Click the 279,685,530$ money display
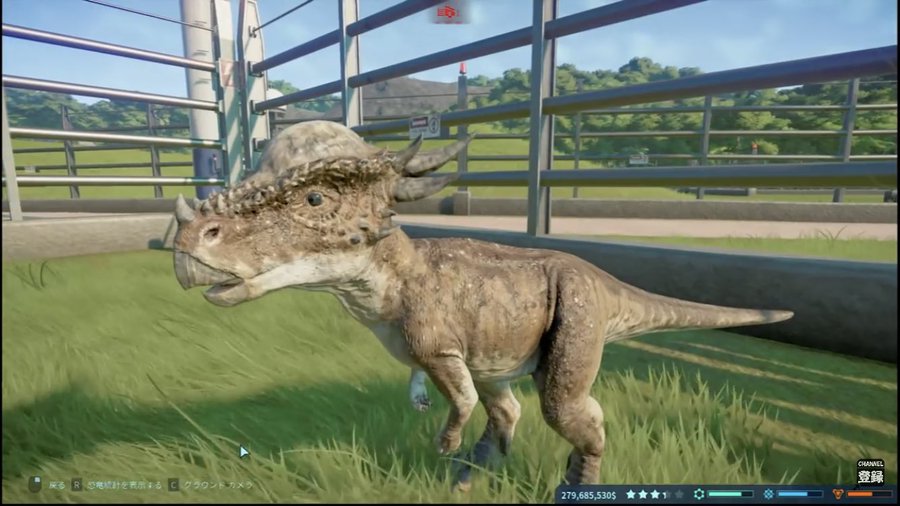 (x=588, y=495)
